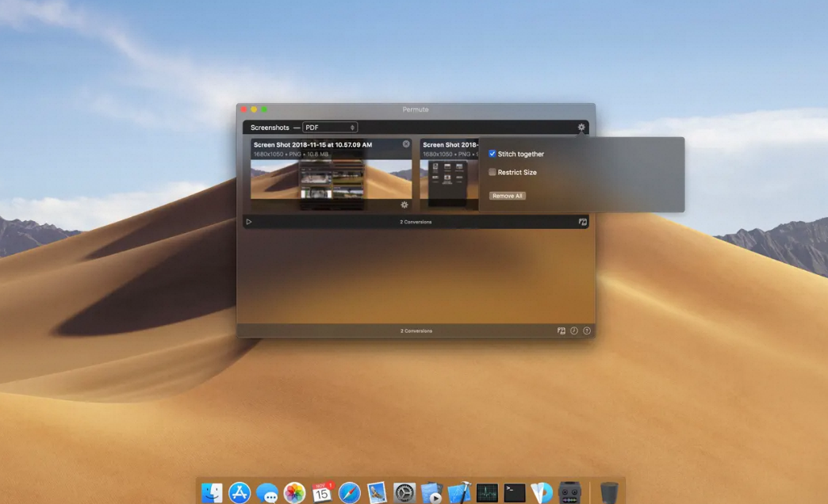The height and width of the screenshot is (504, 828).
Task: Open conversion history clock icon
Action: pyautogui.click(x=574, y=331)
